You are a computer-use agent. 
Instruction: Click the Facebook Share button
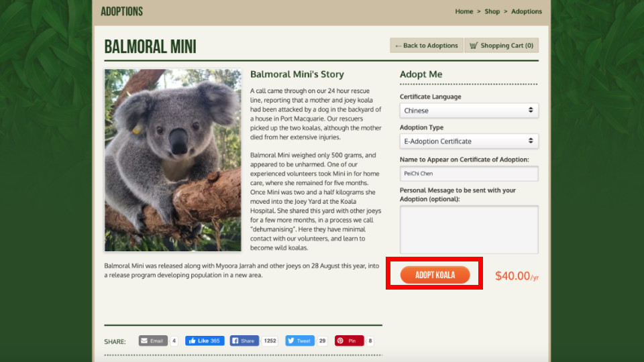point(244,341)
